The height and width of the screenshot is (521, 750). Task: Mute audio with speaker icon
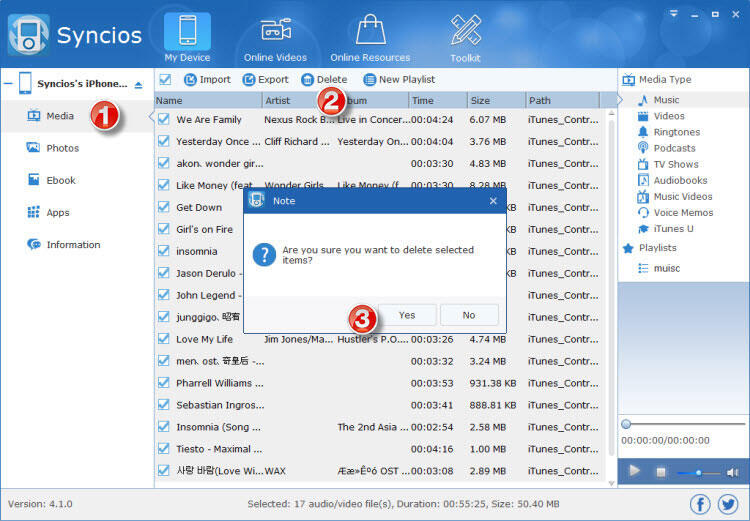point(732,473)
